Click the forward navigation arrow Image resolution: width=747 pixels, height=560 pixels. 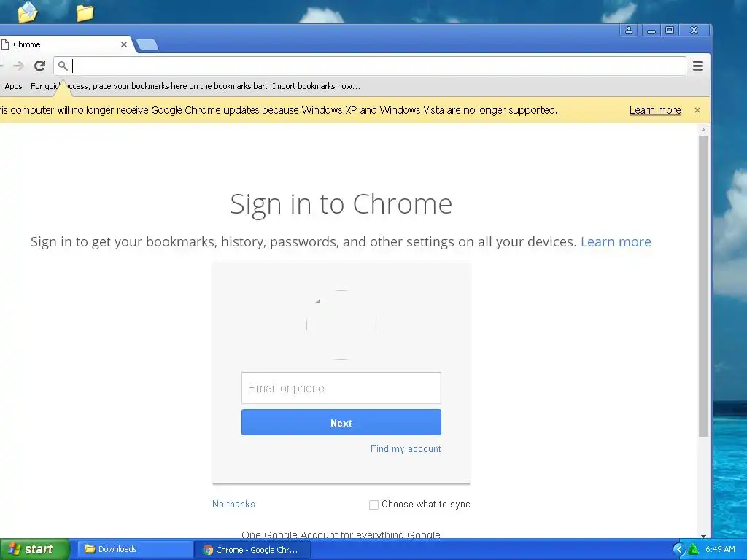point(18,66)
